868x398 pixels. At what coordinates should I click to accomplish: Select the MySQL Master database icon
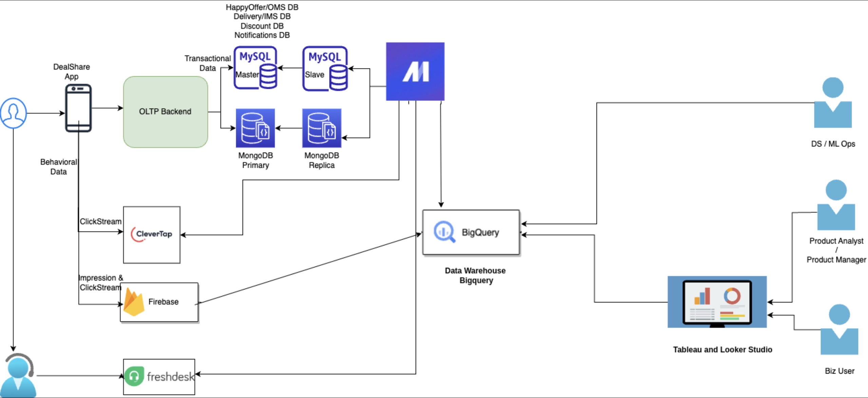click(256, 68)
